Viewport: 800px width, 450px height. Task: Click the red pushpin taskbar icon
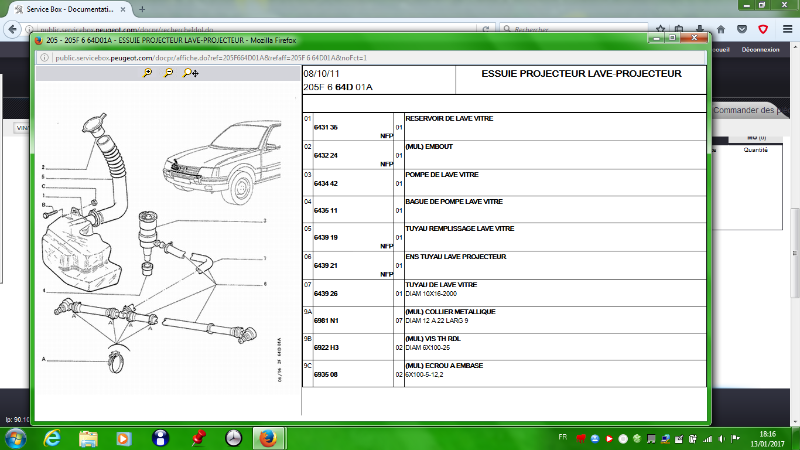pyautogui.click(x=197, y=438)
